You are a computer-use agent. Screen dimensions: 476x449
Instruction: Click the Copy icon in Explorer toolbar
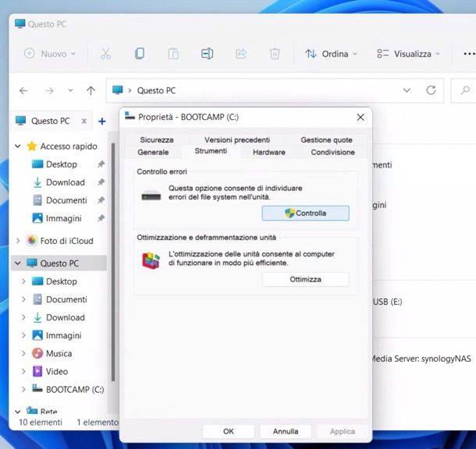tap(140, 54)
